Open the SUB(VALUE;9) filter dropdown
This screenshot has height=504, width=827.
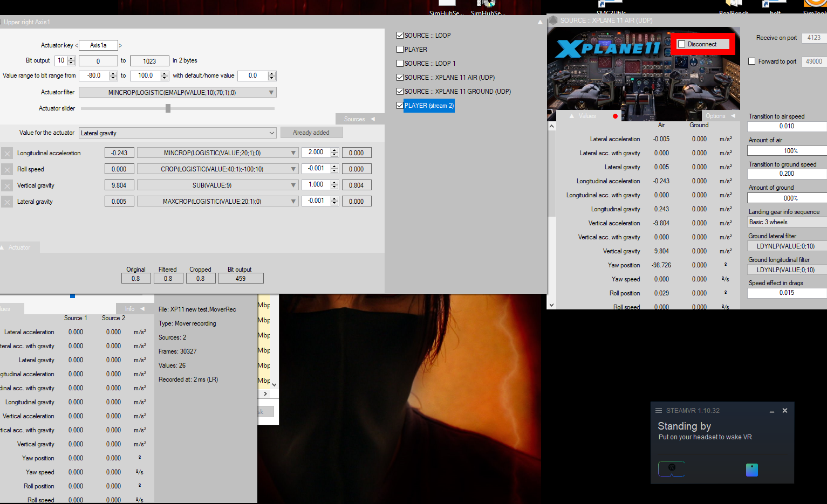pos(293,185)
